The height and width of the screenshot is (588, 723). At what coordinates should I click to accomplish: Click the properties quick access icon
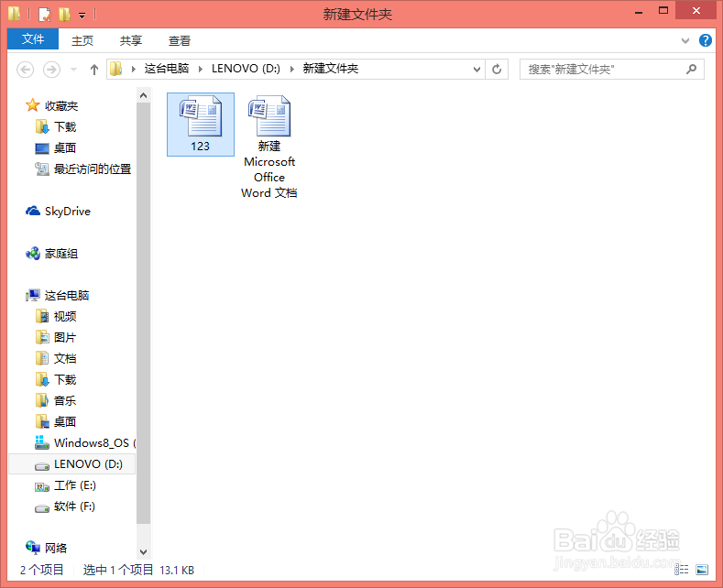click(44, 15)
